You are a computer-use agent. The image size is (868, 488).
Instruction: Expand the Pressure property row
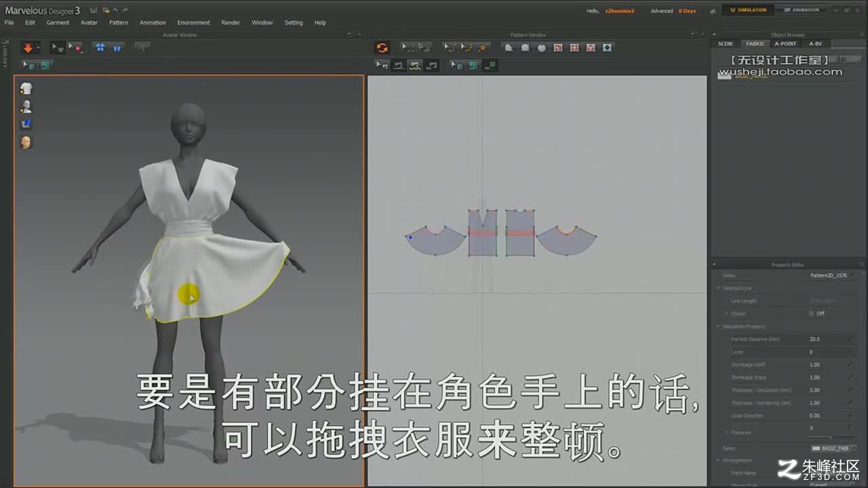click(x=726, y=432)
